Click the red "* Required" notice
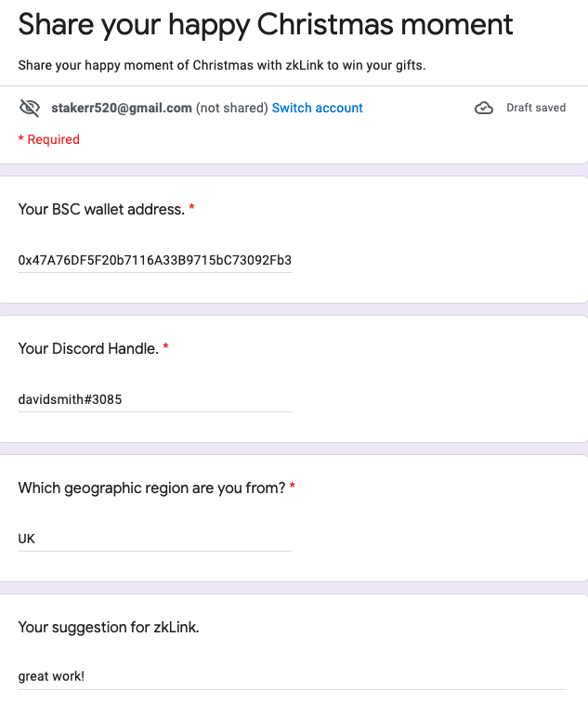 click(x=49, y=139)
